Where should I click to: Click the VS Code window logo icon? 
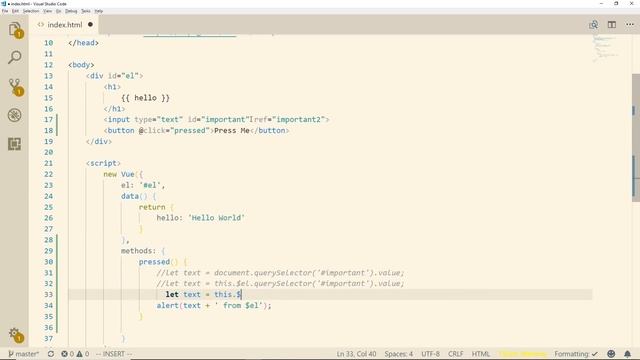point(3,3)
